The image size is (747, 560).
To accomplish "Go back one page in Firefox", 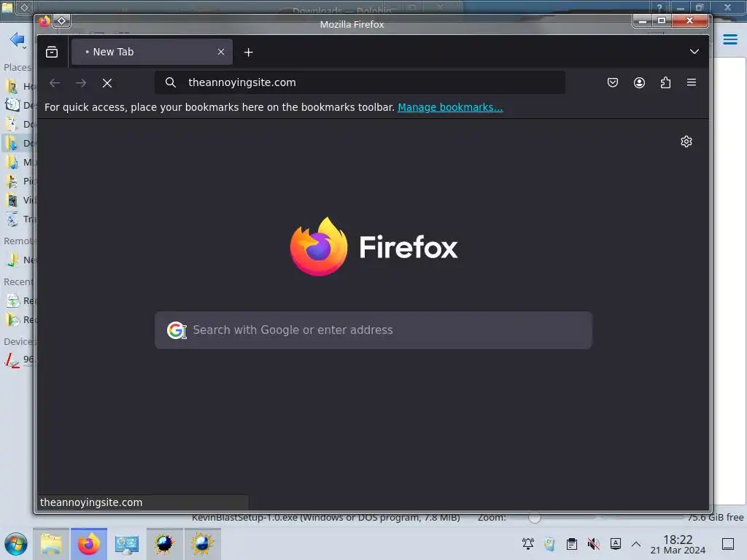I will pos(55,83).
